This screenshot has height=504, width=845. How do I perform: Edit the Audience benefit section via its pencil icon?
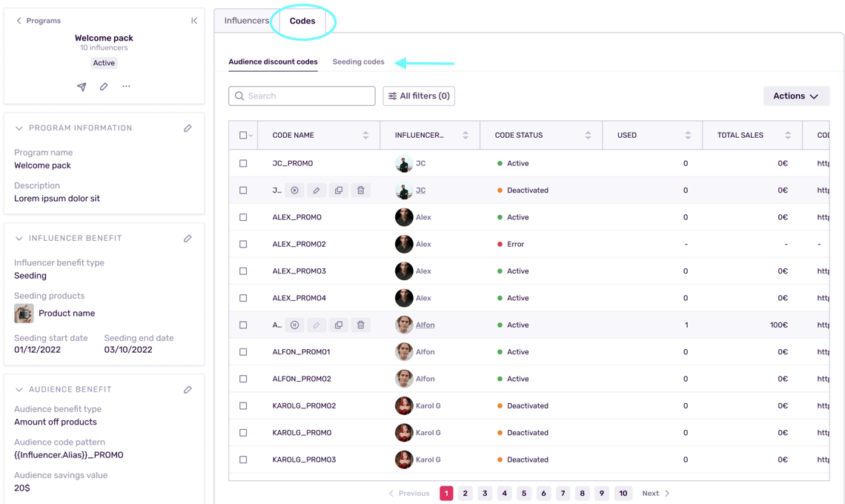(188, 389)
